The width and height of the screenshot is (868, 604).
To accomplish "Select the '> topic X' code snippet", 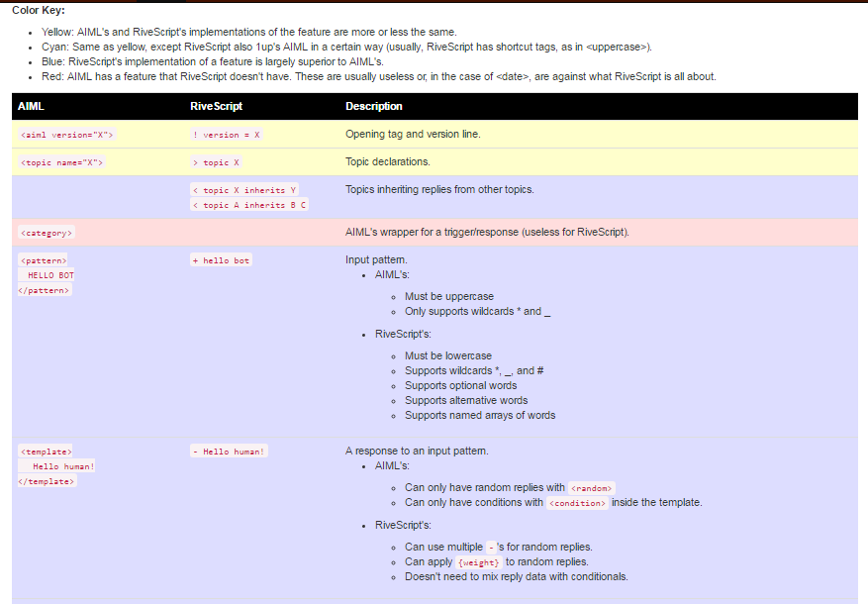I will tap(216, 162).
